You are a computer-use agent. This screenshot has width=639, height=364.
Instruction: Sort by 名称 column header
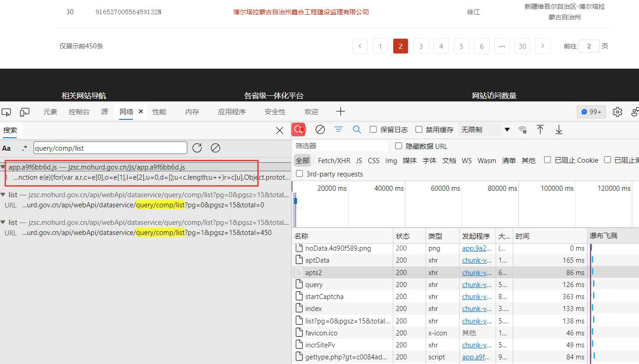pyautogui.click(x=343, y=236)
